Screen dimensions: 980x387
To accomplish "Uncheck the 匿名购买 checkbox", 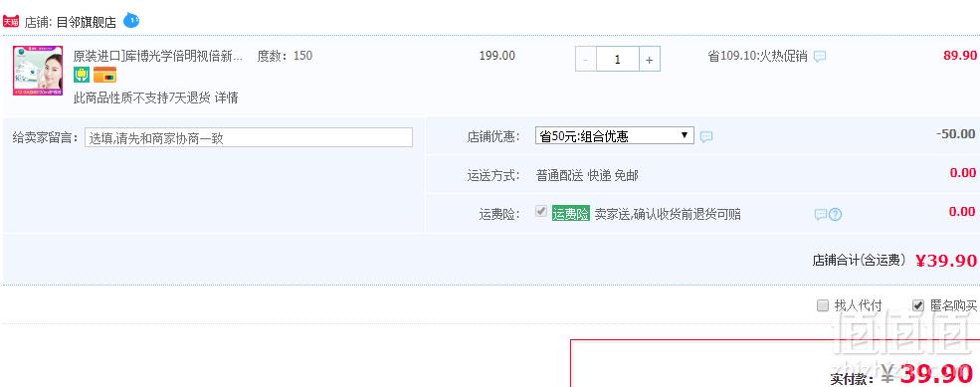I will (x=918, y=305).
